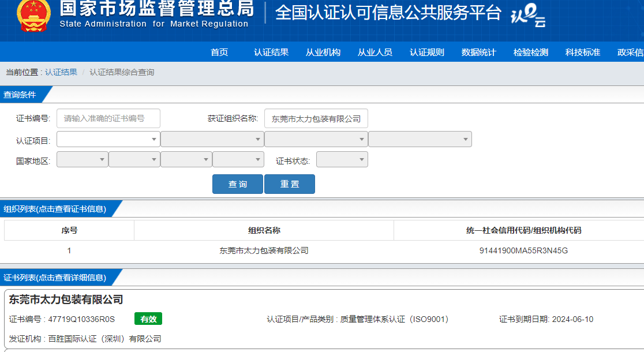Open the 认证结果 navigation menu

pyautogui.click(x=271, y=52)
